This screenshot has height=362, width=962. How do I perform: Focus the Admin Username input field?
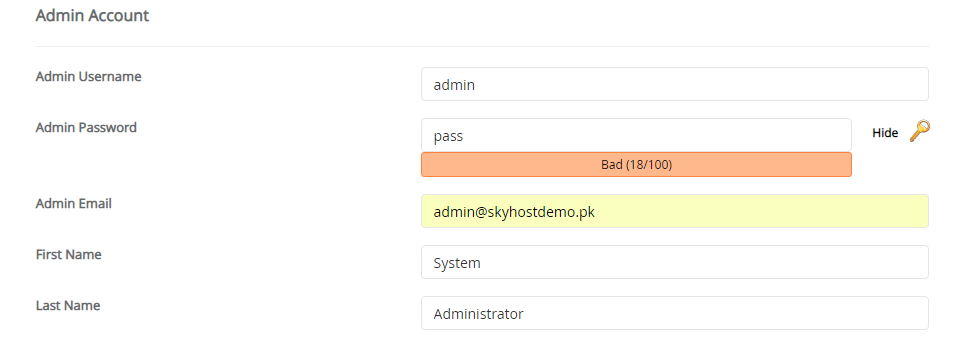tap(674, 84)
